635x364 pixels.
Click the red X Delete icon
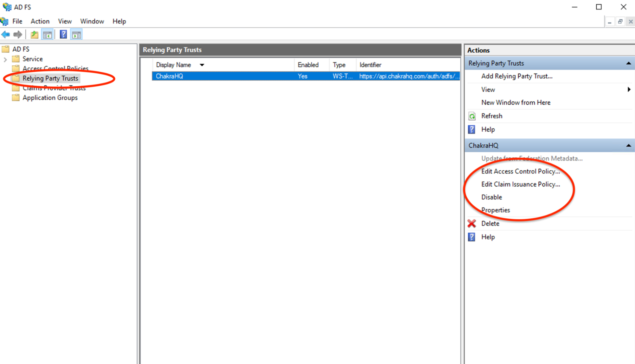pyautogui.click(x=472, y=224)
